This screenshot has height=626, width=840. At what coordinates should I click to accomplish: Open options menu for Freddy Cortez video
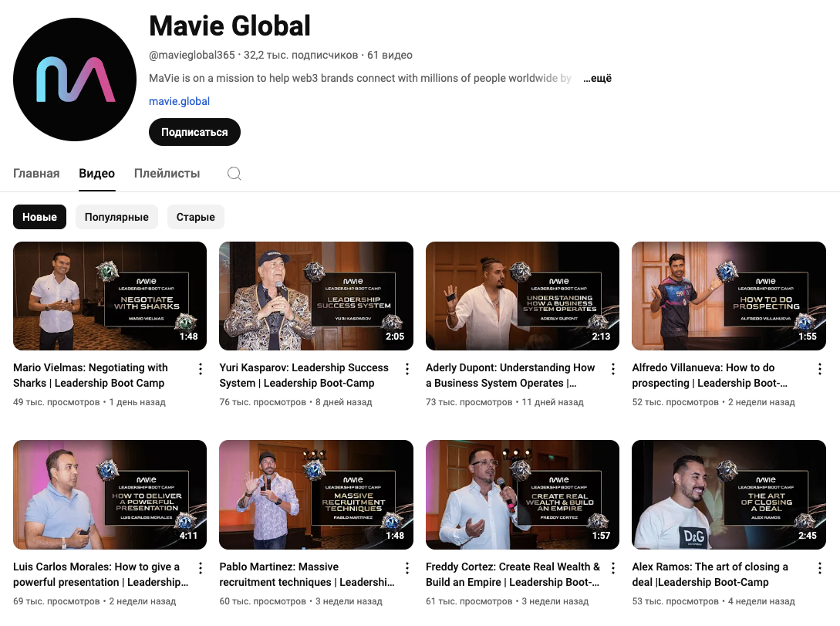(x=613, y=568)
